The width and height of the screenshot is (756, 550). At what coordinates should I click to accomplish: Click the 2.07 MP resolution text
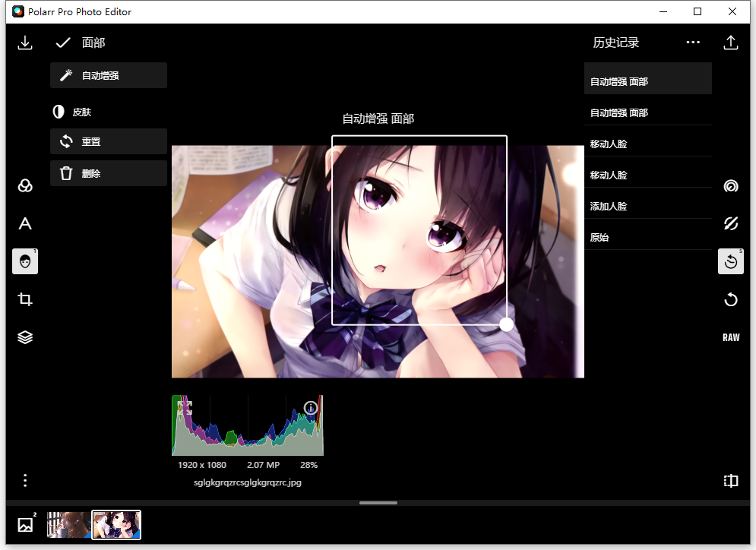point(263,465)
